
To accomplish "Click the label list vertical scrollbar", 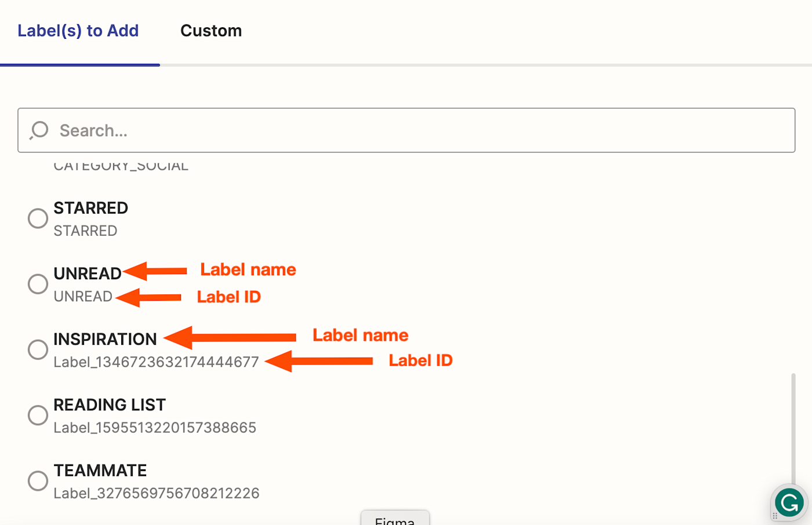I will (x=793, y=429).
